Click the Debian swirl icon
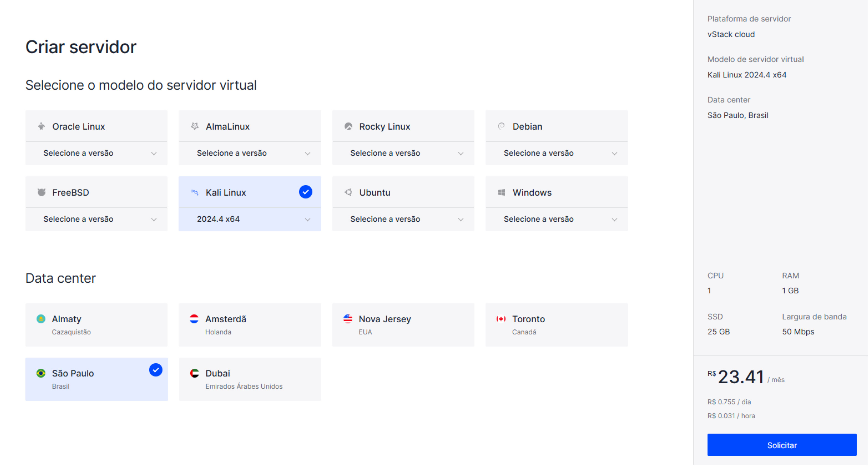868x466 pixels. point(501,126)
